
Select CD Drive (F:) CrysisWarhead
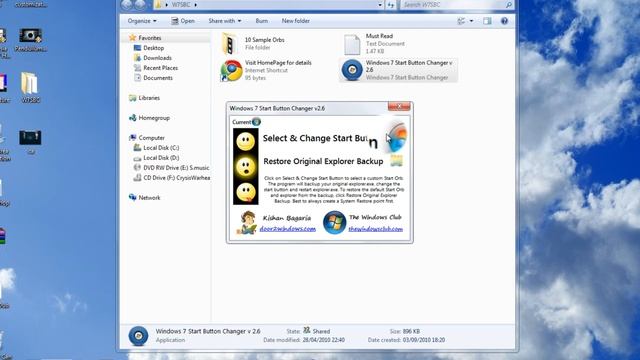(x=177, y=178)
